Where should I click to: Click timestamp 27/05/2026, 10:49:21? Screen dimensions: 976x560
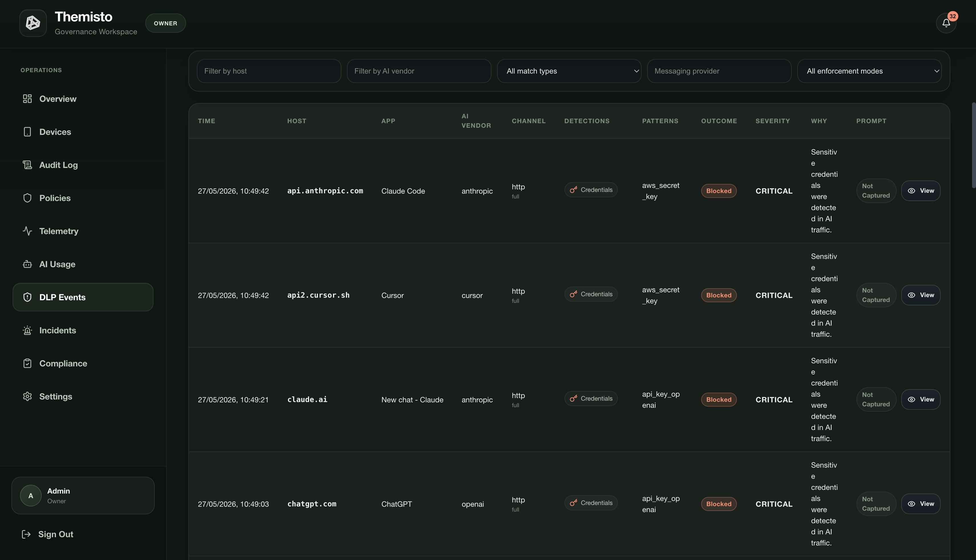click(x=233, y=400)
